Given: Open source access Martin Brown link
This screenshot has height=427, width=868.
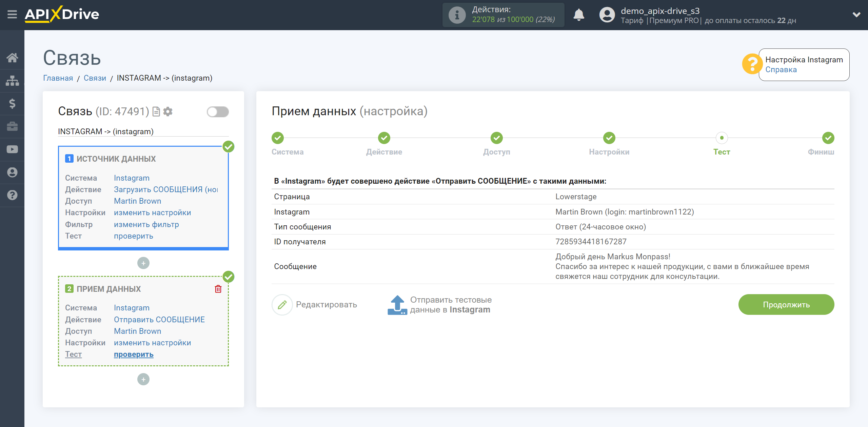Looking at the screenshot, I should click(137, 201).
